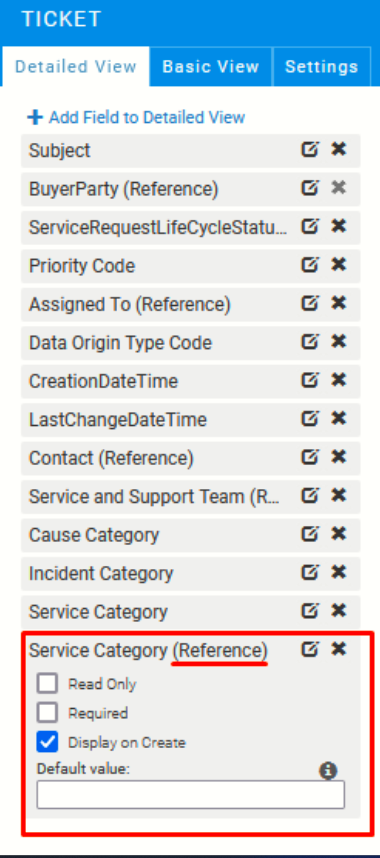Open edit options for Assigned To (Reference)
The width and height of the screenshot is (380, 858).
[310, 303]
